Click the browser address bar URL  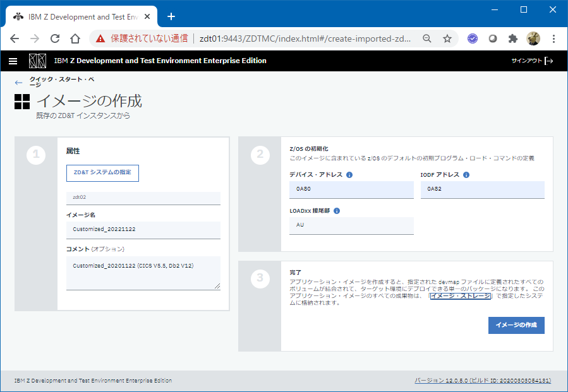tap(305, 39)
